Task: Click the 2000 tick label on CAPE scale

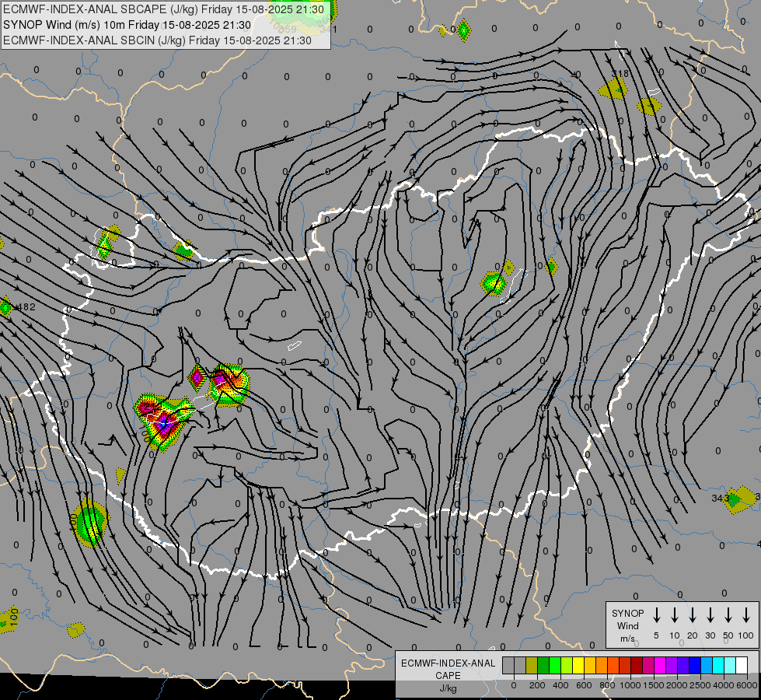Action: [x=676, y=685]
